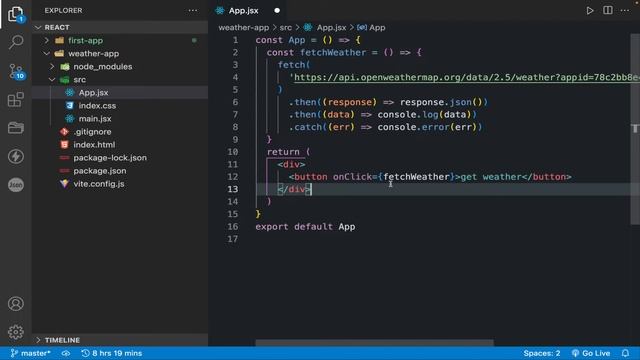The width and height of the screenshot is (640, 360).
Task: Click 'fetchWeather' in the onClick handler
Action: point(416,177)
